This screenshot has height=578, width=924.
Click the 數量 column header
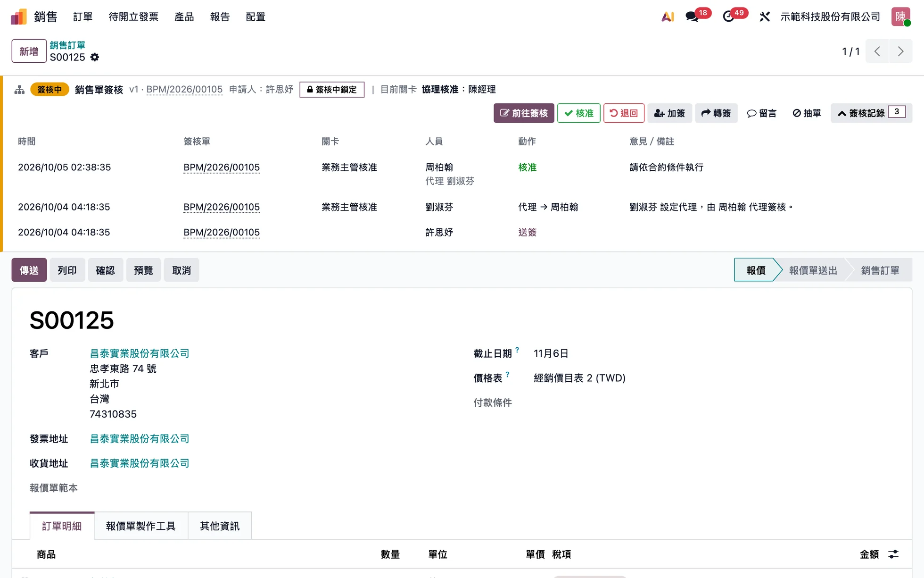[x=390, y=554]
